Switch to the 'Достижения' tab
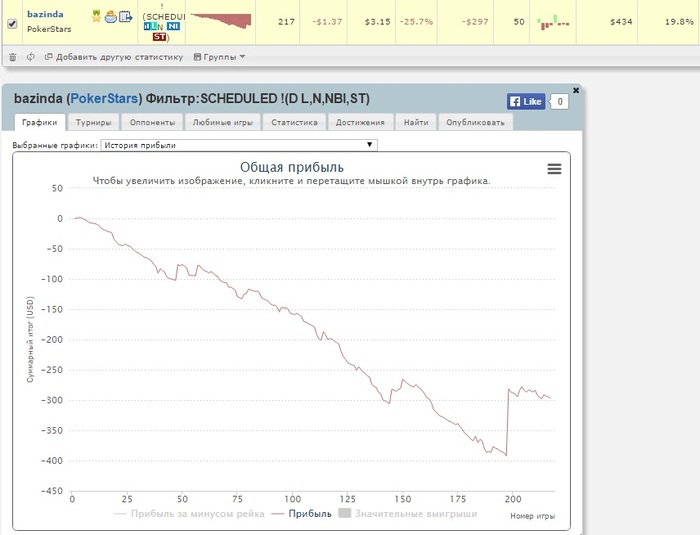 coord(360,122)
